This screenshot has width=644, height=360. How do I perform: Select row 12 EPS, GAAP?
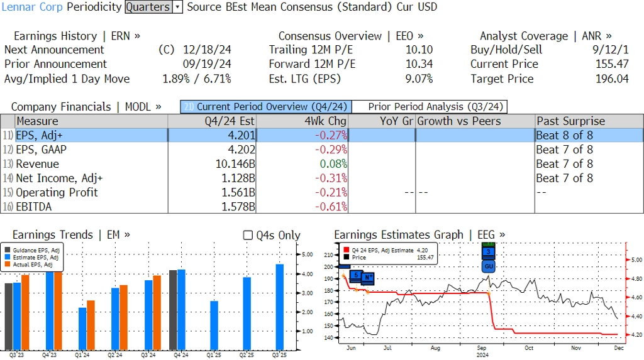coord(322,150)
